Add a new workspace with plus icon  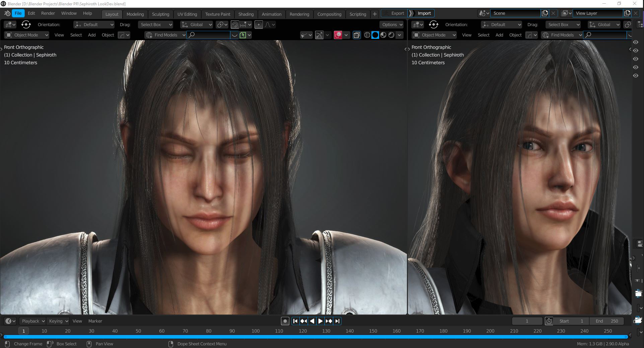click(x=375, y=14)
